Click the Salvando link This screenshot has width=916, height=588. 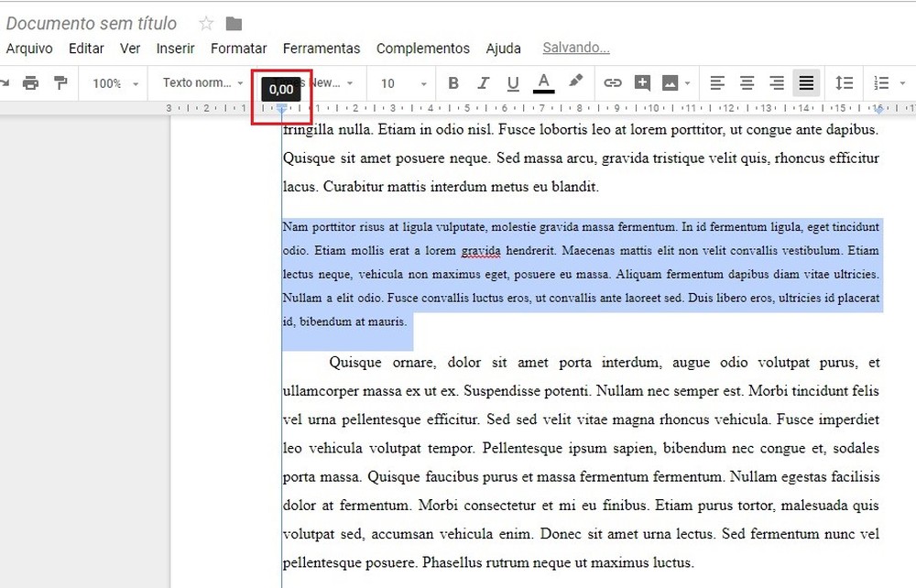575,48
